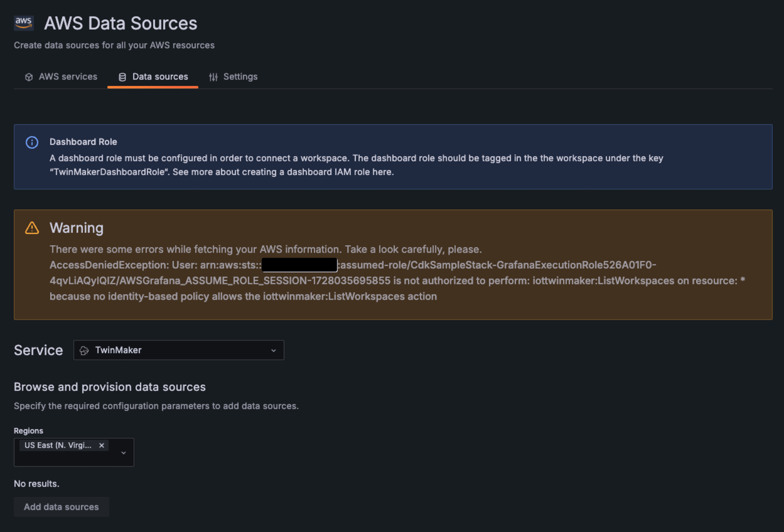Click the sliders icon beside Settings
This screenshot has width=784, height=532.
pyautogui.click(x=213, y=77)
